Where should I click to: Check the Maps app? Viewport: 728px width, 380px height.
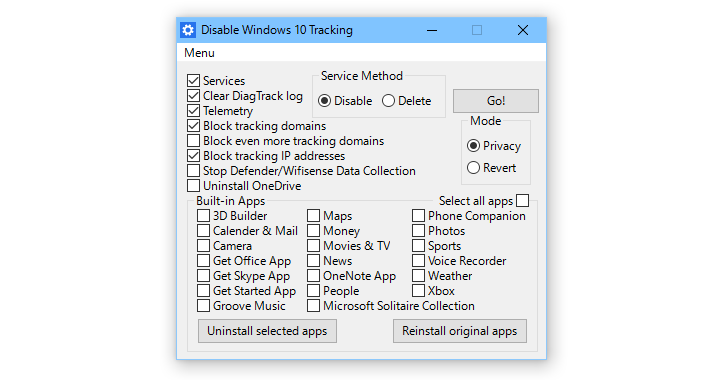point(313,216)
